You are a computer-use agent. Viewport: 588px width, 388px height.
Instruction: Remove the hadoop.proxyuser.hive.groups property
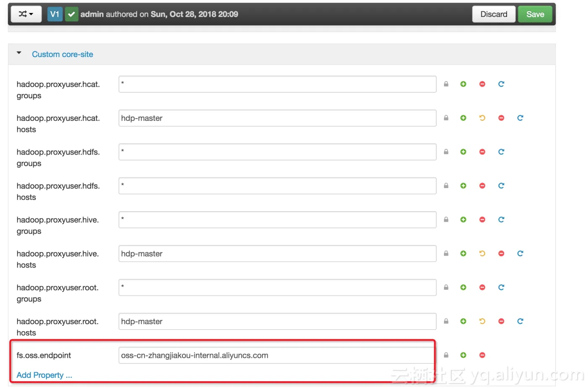[x=482, y=220]
